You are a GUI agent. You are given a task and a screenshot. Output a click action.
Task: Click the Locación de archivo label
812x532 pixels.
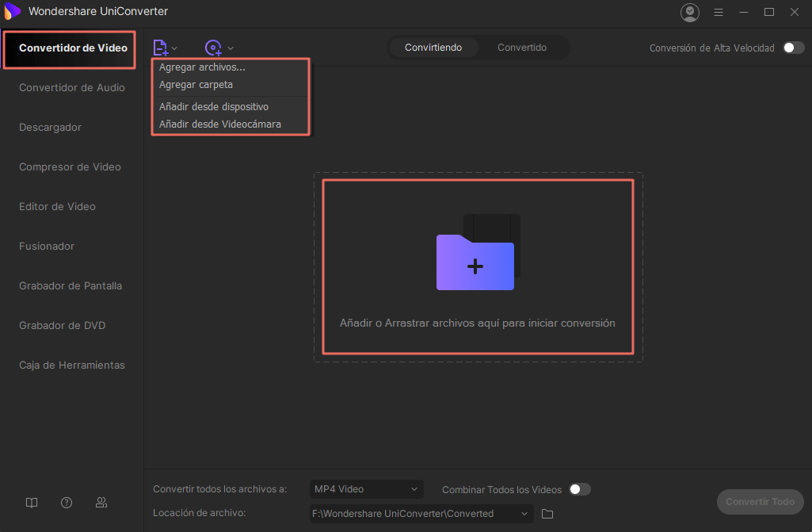click(200, 513)
